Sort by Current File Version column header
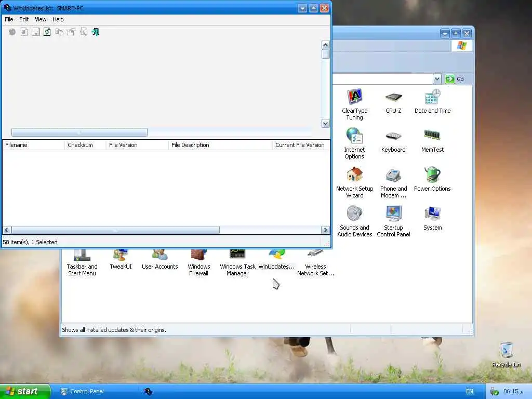This screenshot has height=399, width=532. pyautogui.click(x=301, y=145)
